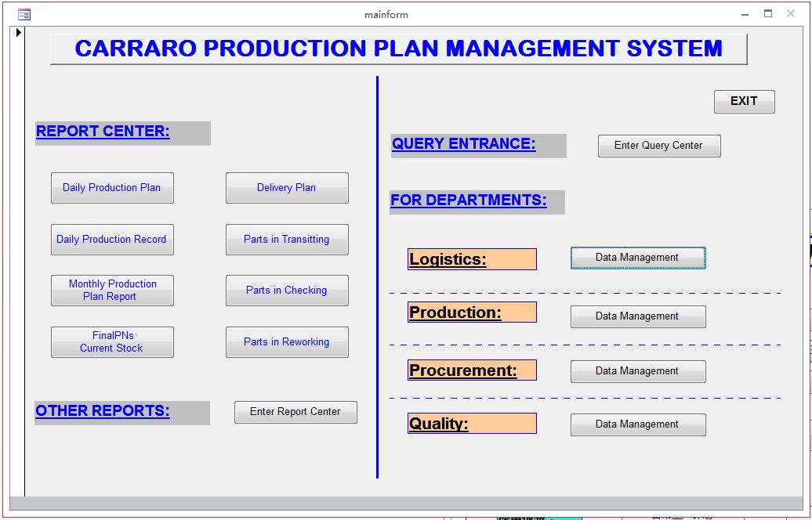This screenshot has height=520, width=812.
Task: Close the mainform window
Action: tap(791, 14)
